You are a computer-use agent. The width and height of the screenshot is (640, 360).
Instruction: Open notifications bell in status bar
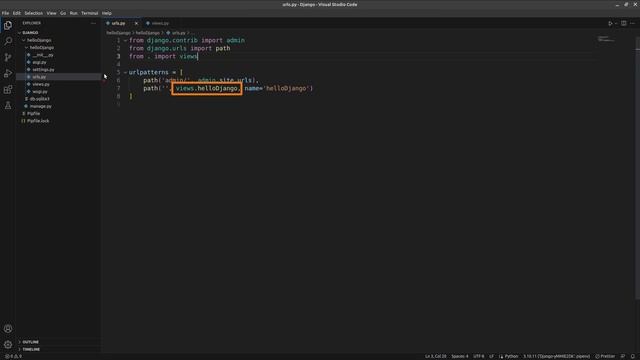coord(633,356)
